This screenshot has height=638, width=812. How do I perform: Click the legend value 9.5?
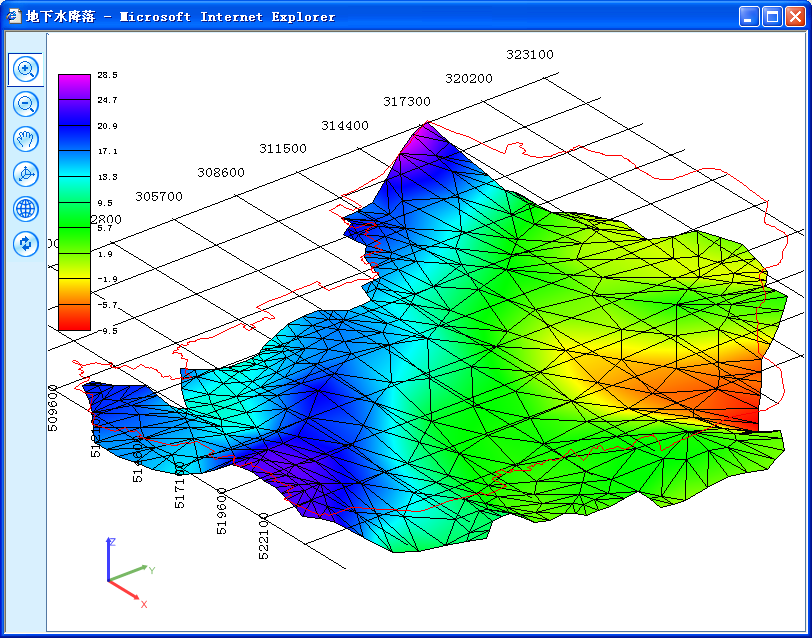[105, 202]
